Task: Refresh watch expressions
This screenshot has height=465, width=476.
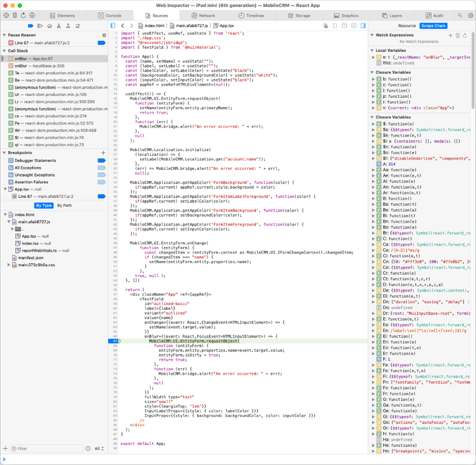Action: [x=465, y=36]
